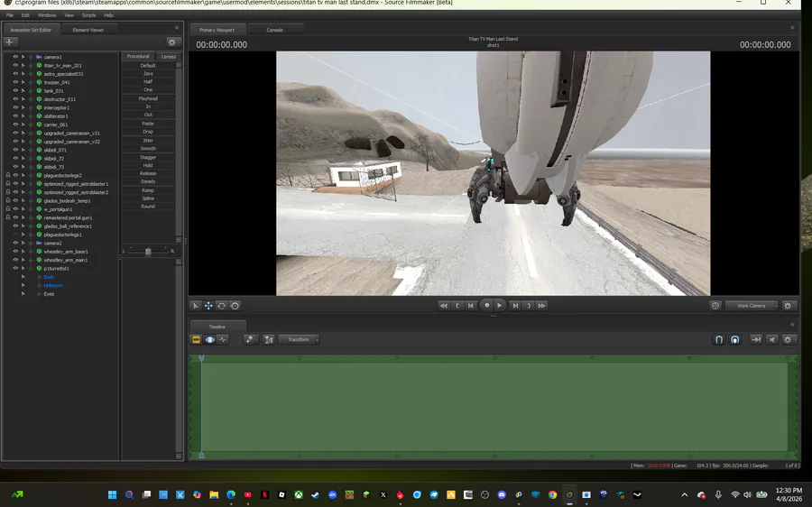
Task: Switch to the Lenses presets tab
Action: click(x=169, y=57)
